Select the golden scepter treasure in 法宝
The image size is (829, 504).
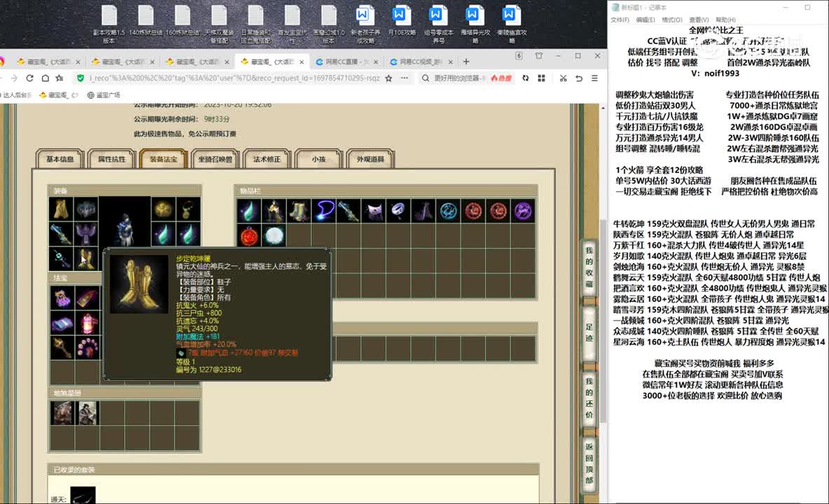[x=62, y=348]
